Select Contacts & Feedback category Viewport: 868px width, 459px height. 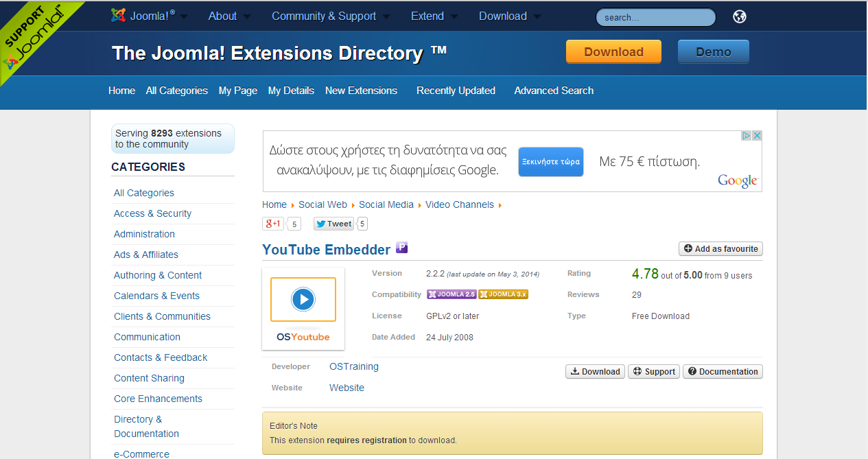161,357
